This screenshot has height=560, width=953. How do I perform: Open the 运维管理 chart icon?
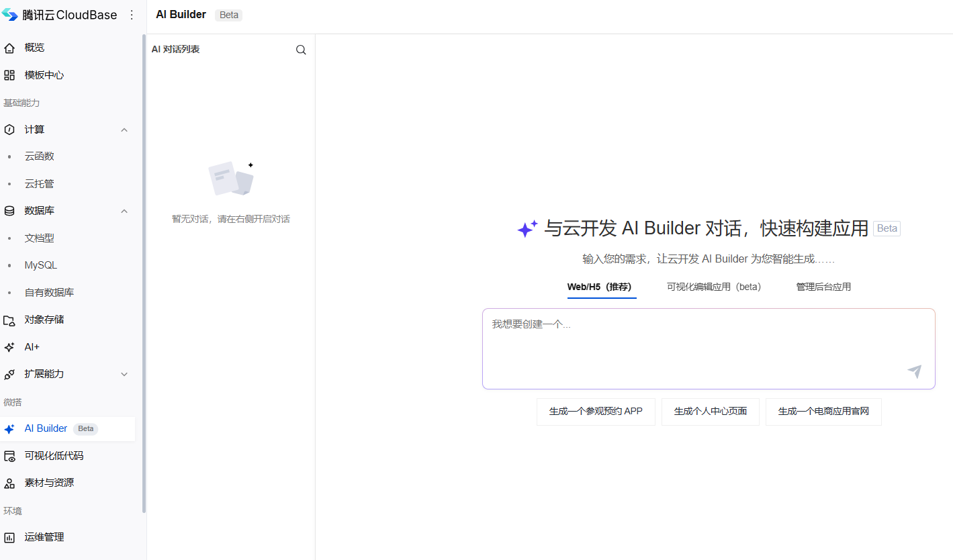click(x=9, y=536)
